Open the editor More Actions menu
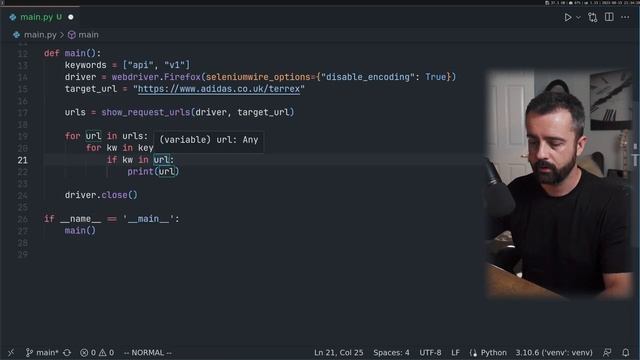This screenshot has width=640, height=360. click(625, 17)
